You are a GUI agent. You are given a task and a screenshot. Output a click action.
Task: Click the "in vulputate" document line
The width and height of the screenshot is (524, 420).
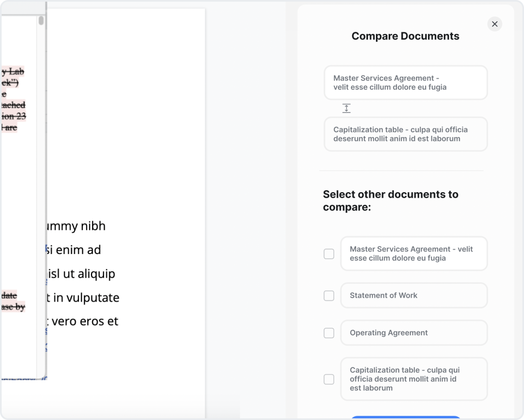[x=83, y=298]
